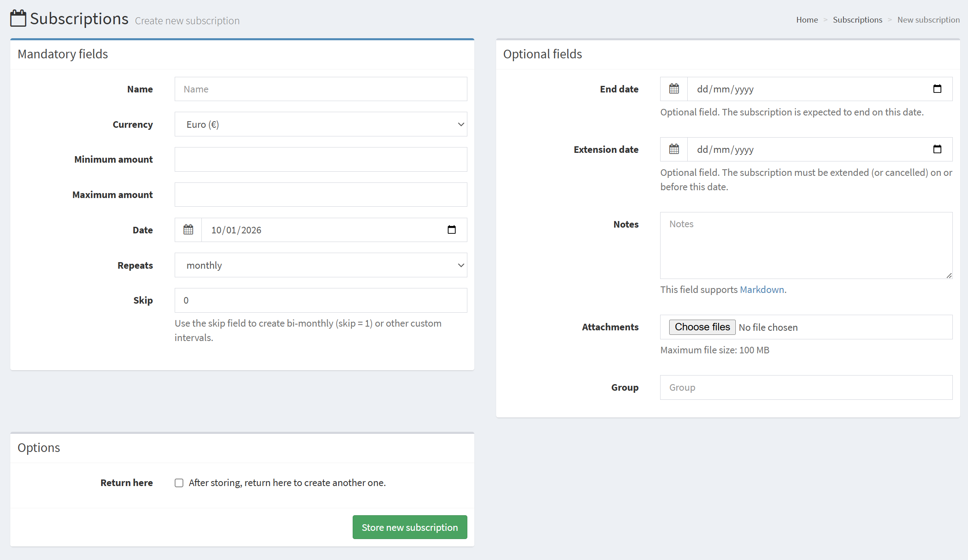
Task: Click into the Group input field
Action: (x=806, y=387)
